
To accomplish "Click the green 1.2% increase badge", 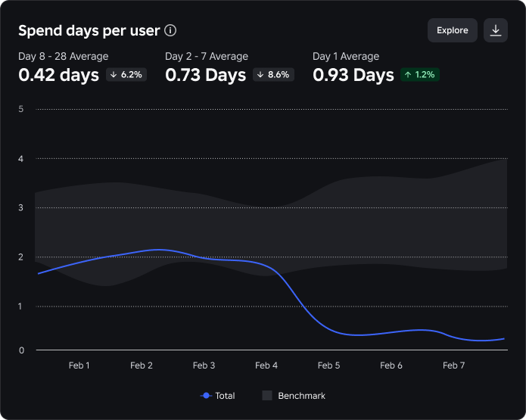I will tap(419, 74).
